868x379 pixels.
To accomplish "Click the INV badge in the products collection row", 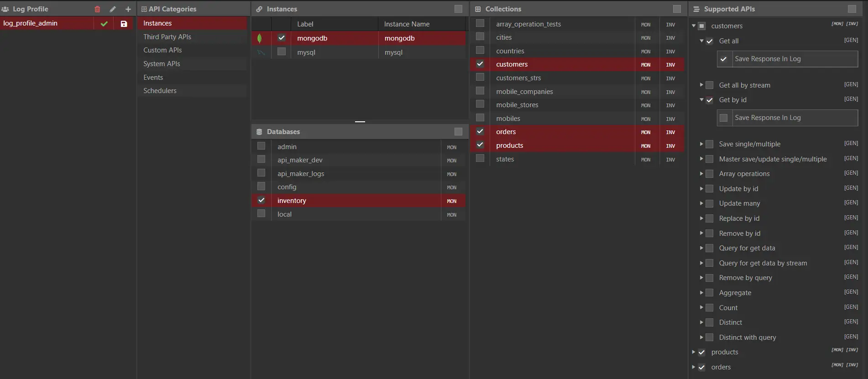I will [670, 146].
